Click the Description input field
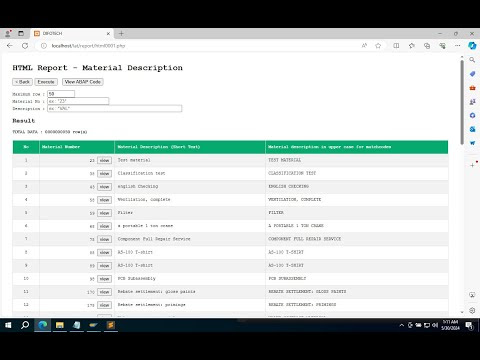The image size is (480, 360). tap(115, 108)
